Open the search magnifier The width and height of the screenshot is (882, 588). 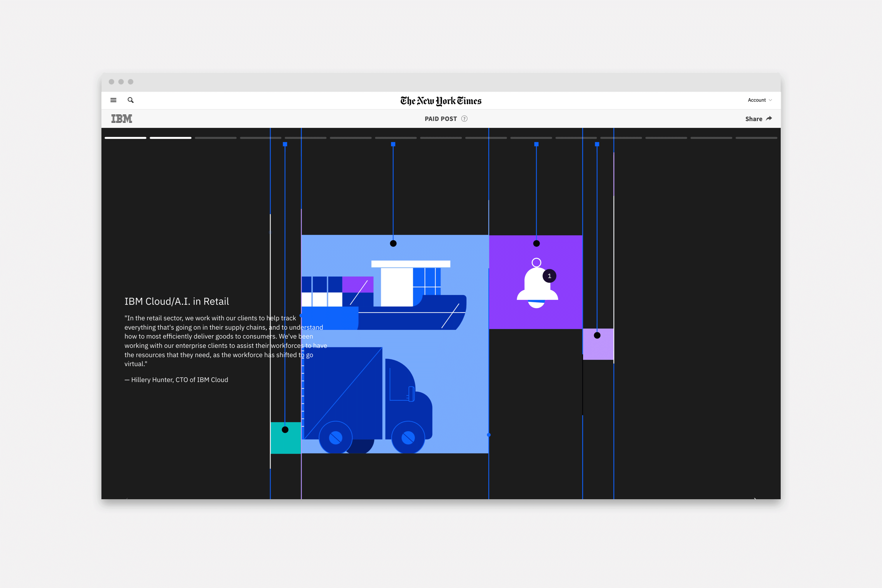tap(131, 100)
